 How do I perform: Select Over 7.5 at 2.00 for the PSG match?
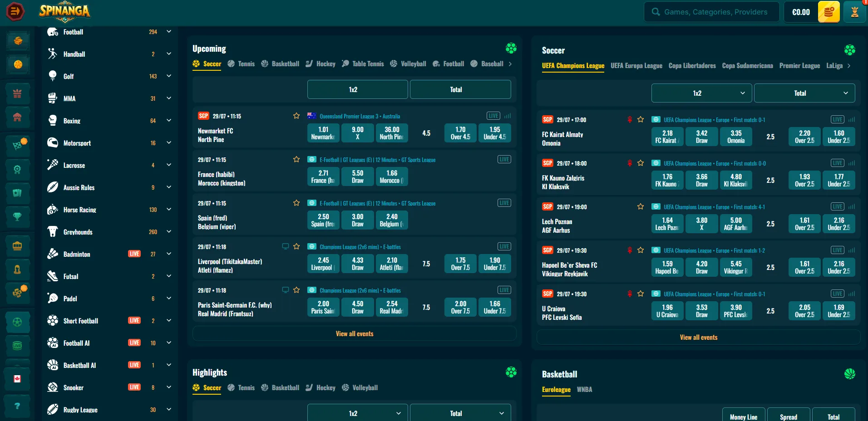(460, 307)
